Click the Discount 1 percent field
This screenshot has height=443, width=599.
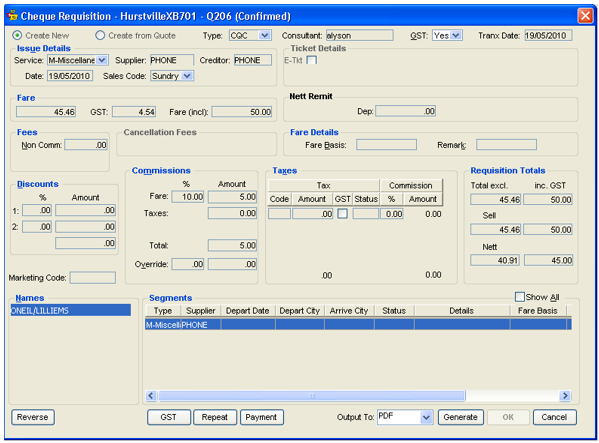point(37,210)
